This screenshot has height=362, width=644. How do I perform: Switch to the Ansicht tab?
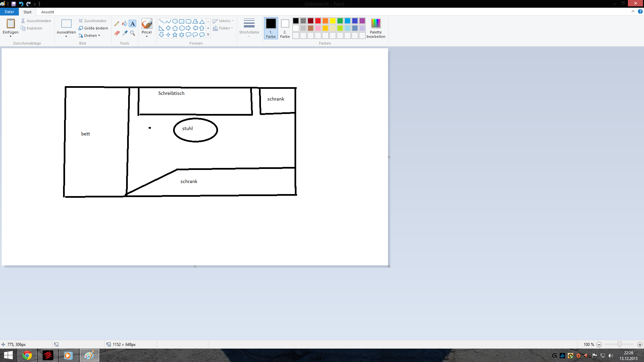47,12
